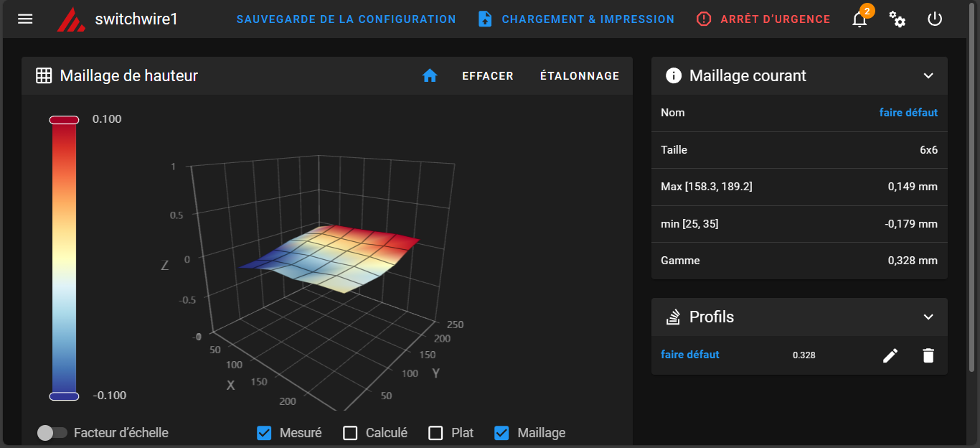Open the settings gears icon
This screenshot has height=448, width=980.
(897, 19)
